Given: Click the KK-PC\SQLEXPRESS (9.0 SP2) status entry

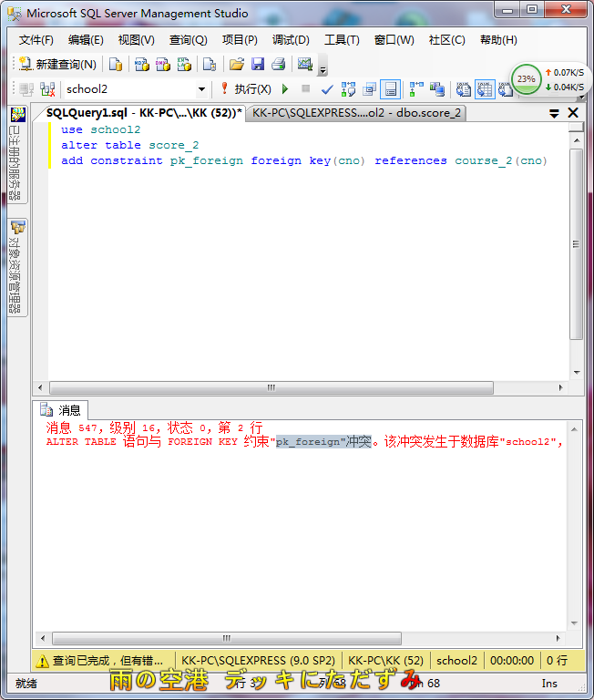Looking at the screenshot, I should pyautogui.click(x=258, y=660).
